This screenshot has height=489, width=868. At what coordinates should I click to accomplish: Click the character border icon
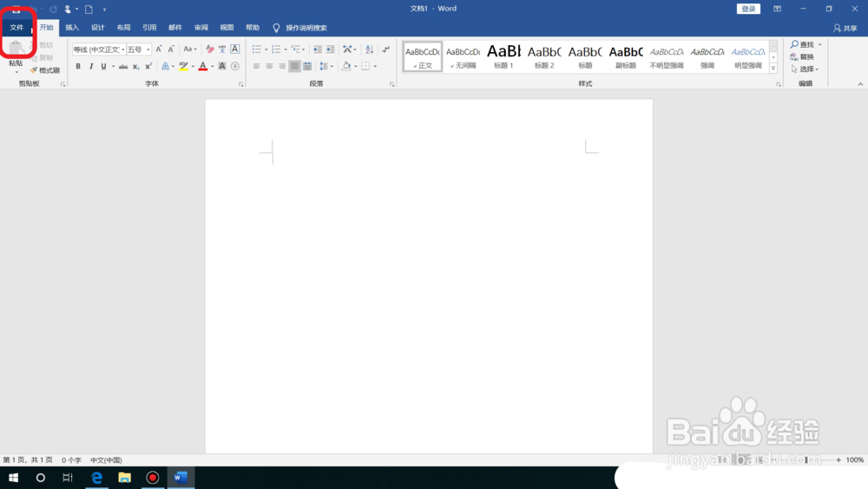point(234,50)
